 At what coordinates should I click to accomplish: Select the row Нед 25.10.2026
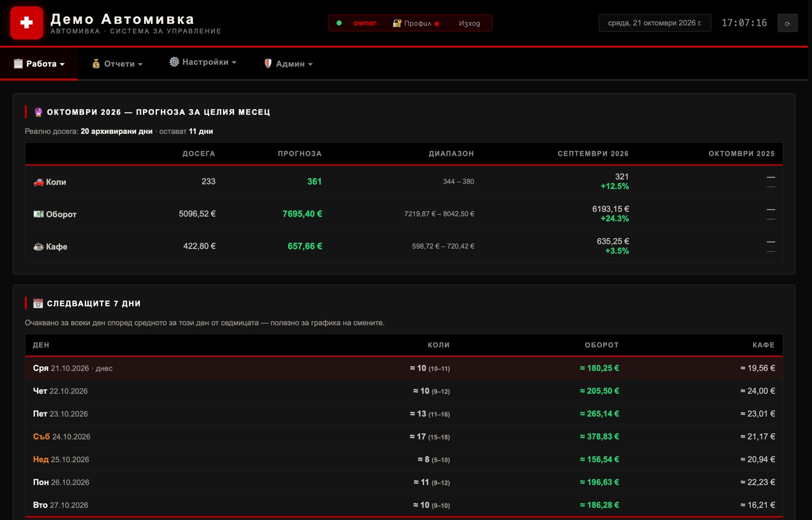pos(404,460)
